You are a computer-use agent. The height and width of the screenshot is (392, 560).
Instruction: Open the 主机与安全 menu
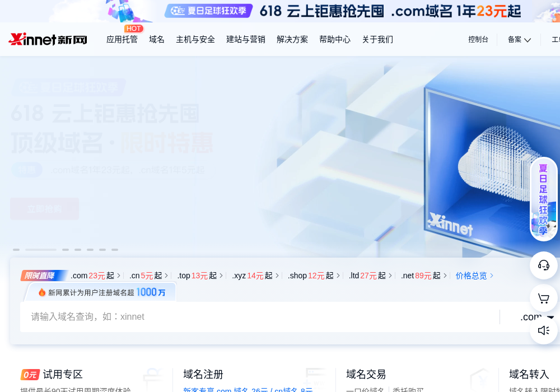pos(195,39)
